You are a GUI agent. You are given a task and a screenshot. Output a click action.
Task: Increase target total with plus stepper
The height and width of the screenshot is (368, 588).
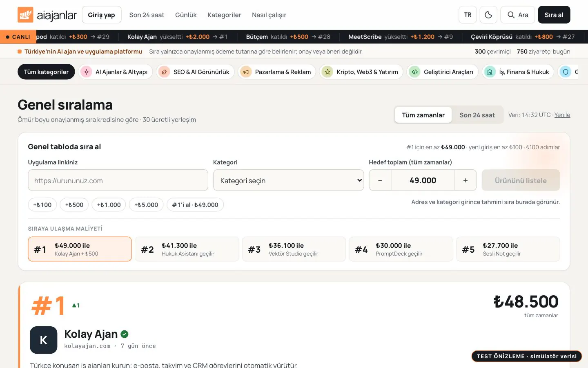click(465, 180)
